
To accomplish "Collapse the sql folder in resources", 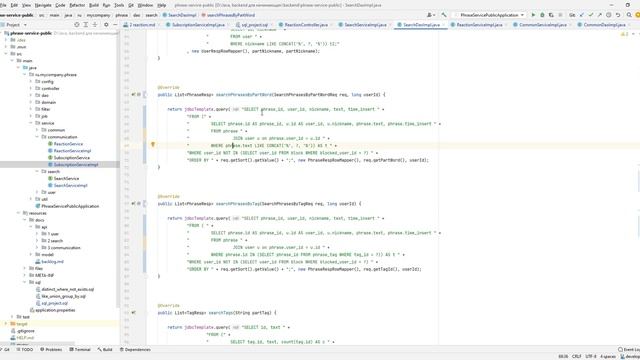I will click(24, 282).
